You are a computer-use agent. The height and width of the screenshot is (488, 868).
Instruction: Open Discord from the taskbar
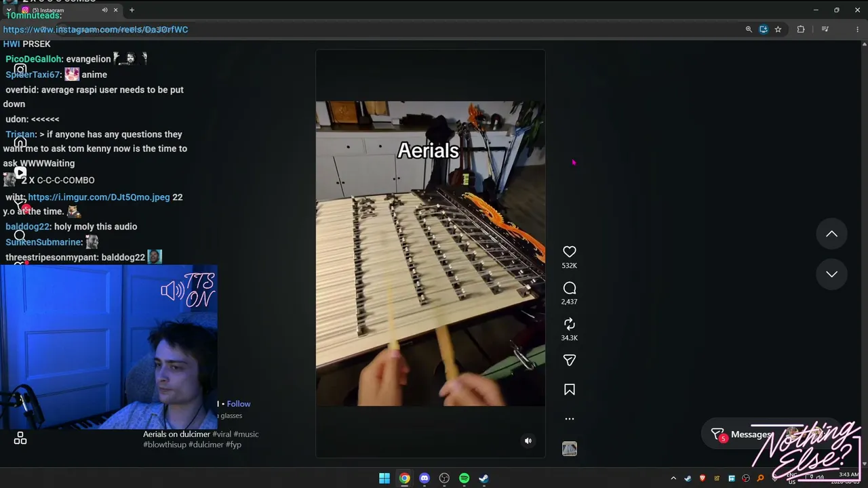[425, 479]
